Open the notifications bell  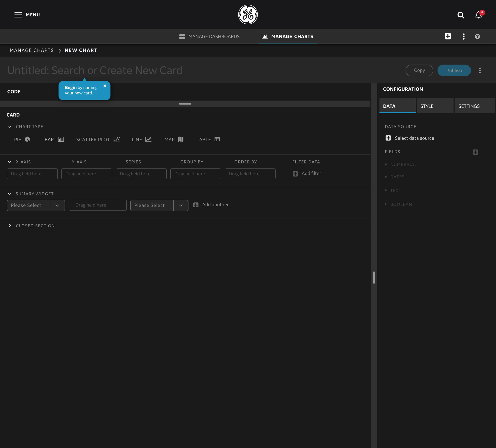pyautogui.click(x=478, y=15)
